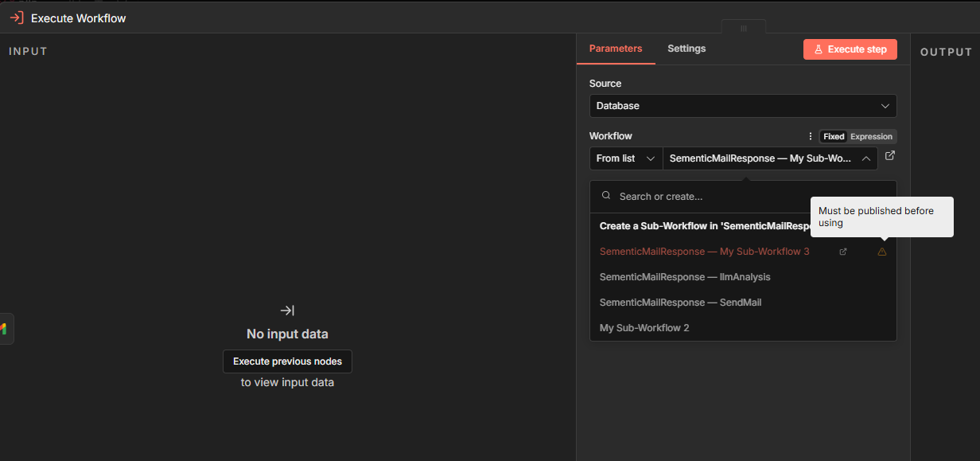Screen dimensions: 980x461
Task: Choose 'SementicMailResponse — llmAnalysis' from the list
Action: (x=685, y=277)
